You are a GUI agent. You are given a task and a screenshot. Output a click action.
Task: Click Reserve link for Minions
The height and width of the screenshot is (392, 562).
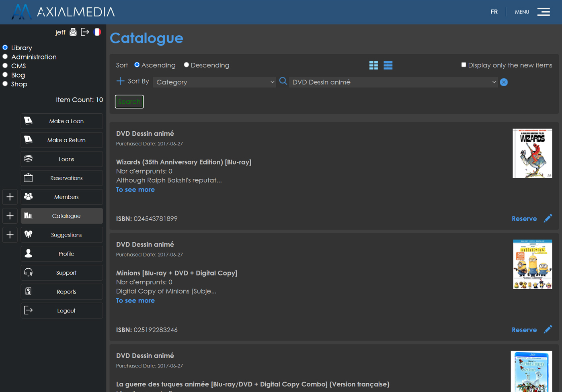524,330
